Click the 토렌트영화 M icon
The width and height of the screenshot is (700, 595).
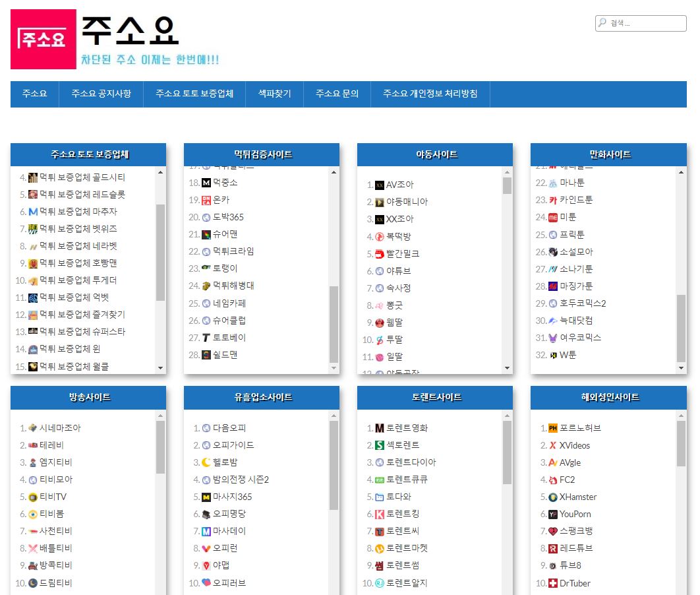pos(380,428)
